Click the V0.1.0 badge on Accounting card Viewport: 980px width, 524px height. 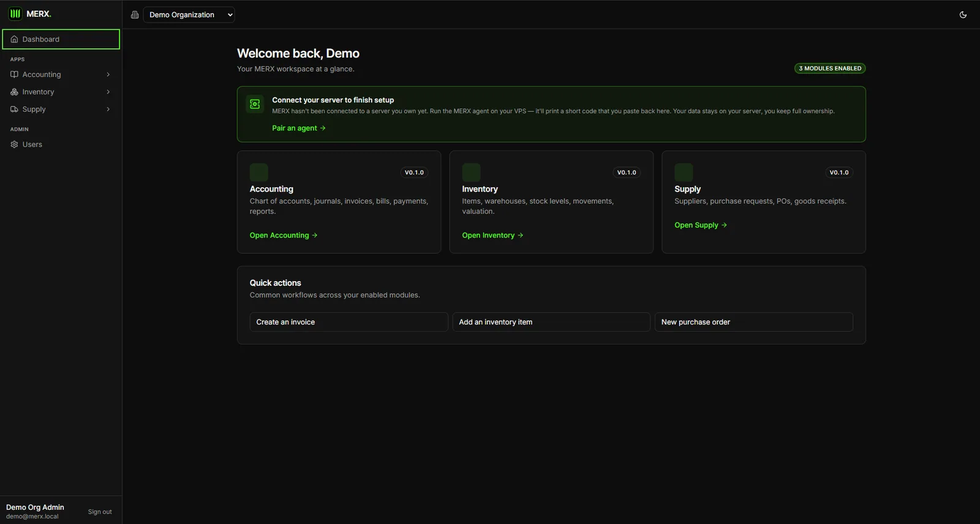click(x=414, y=173)
